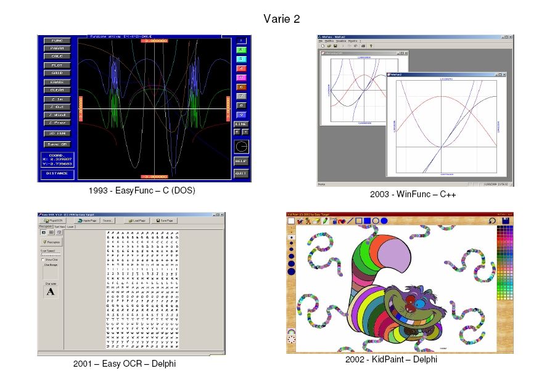This screenshot has height=392, width=555.
Task: Click the Load Page button in Easy OCR
Action: (137, 221)
